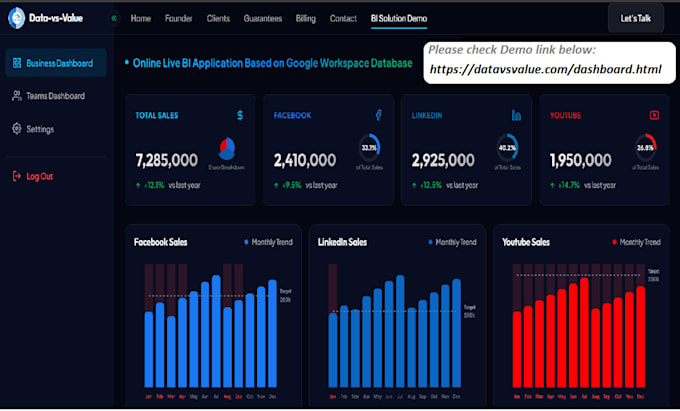Click the YouTube card play icon

coord(654,115)
